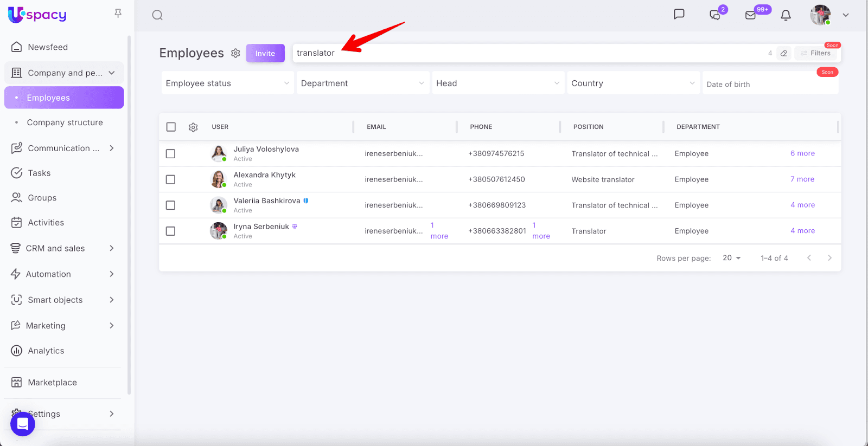Open the notifications bell
The width and height of the screenshot is (868, 446).
coord(786,15)
